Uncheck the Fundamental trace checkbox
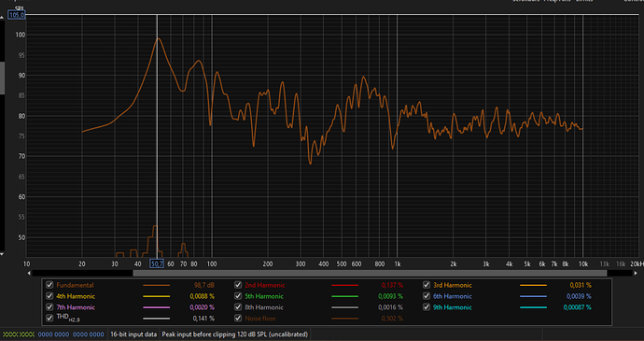The height and width of the screenshot is (341, 644). [x=49, y=285]
